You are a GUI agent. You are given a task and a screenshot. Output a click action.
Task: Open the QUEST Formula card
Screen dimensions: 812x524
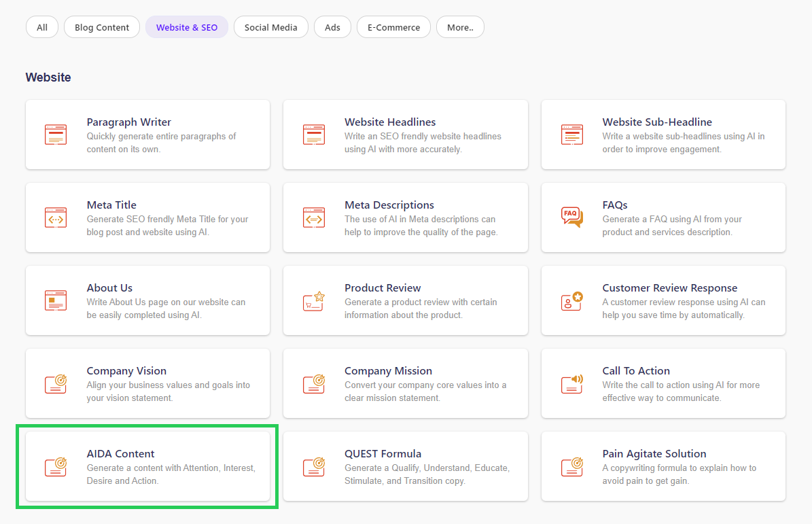405,466
